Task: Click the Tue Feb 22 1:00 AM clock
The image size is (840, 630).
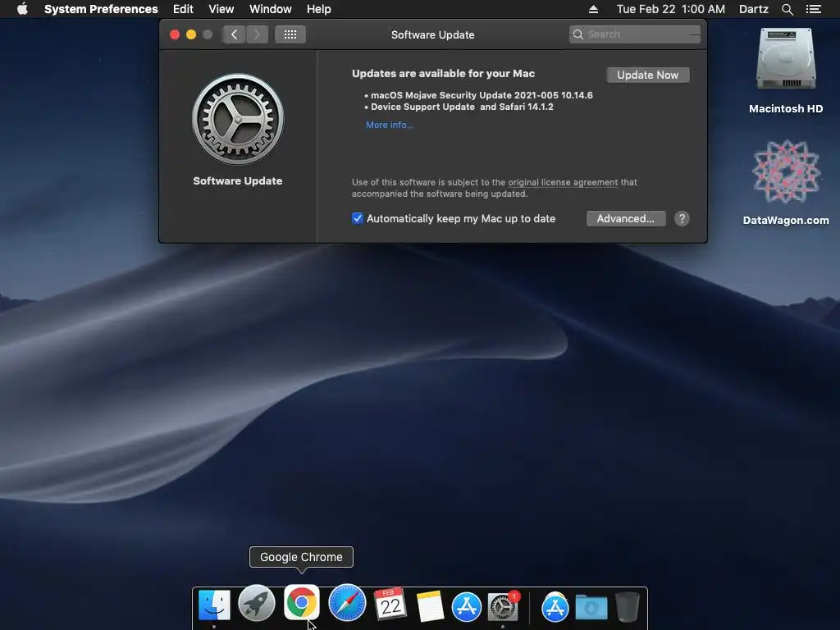Action: [671, 9]
